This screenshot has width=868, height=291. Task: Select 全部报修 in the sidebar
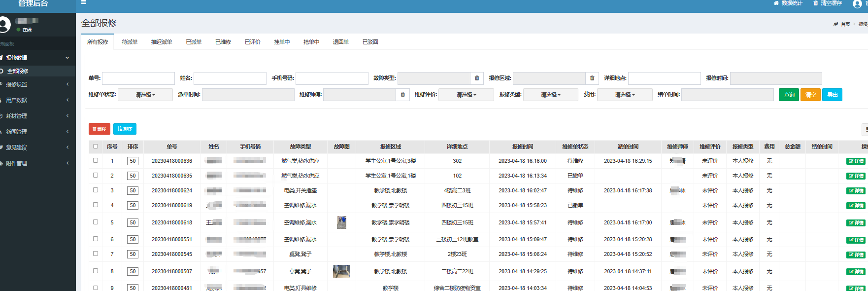click(x=38, y=71)
